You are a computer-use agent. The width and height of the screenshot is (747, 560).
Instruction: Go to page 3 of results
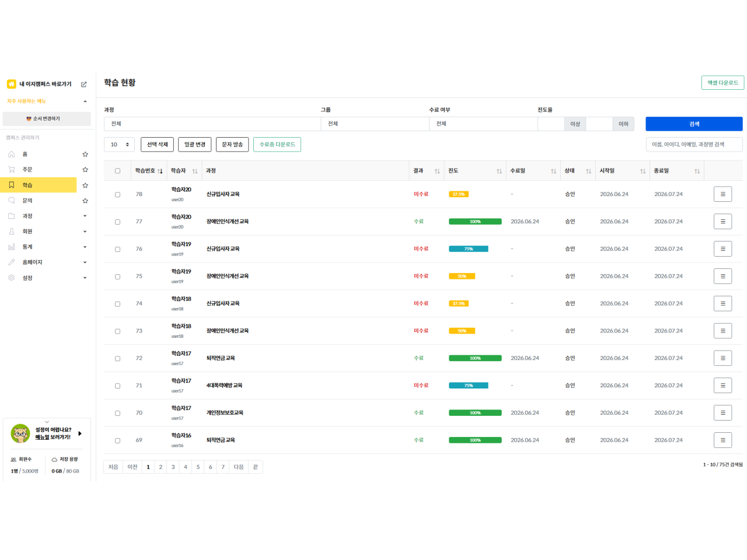click(x=173, y=467)
